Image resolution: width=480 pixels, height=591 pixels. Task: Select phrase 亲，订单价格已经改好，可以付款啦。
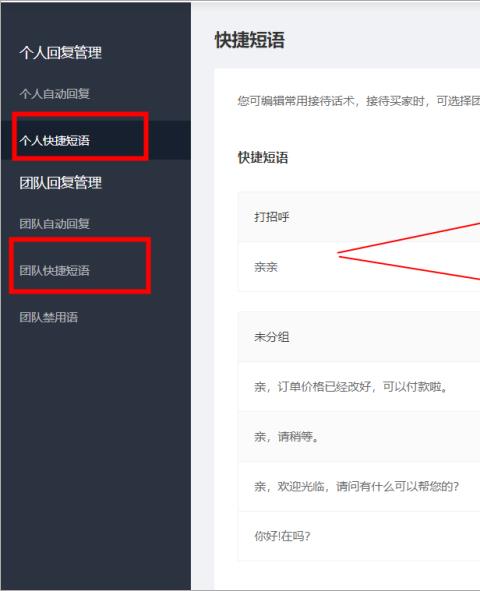(359, 387)
